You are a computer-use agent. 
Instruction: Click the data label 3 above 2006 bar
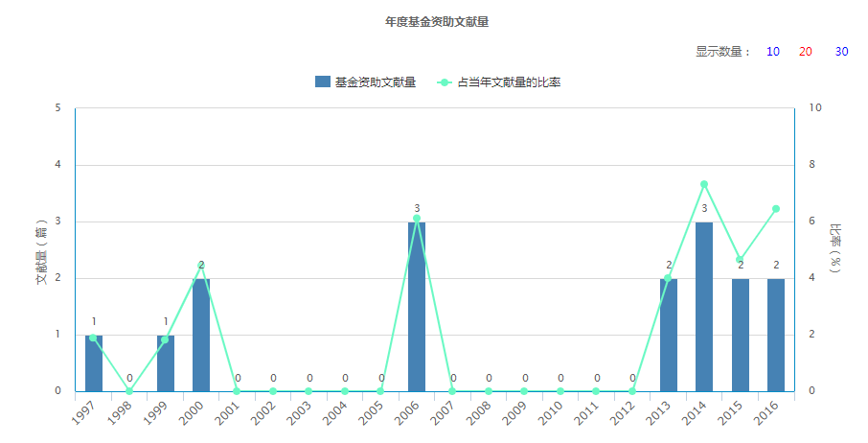[417, 208]
